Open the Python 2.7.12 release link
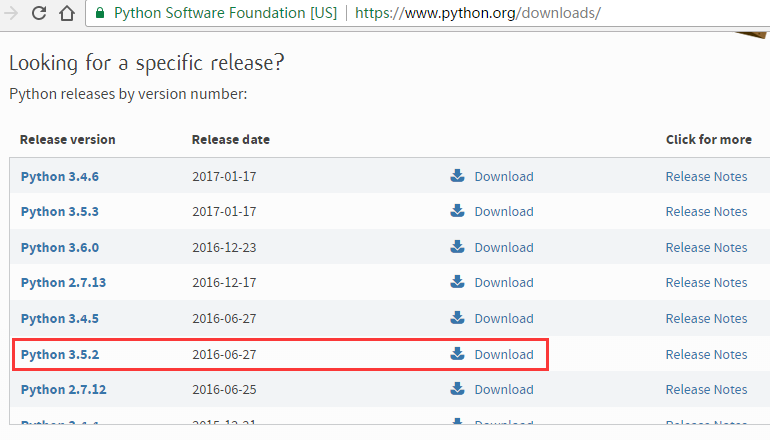The image size is (770, 440). 63,390
